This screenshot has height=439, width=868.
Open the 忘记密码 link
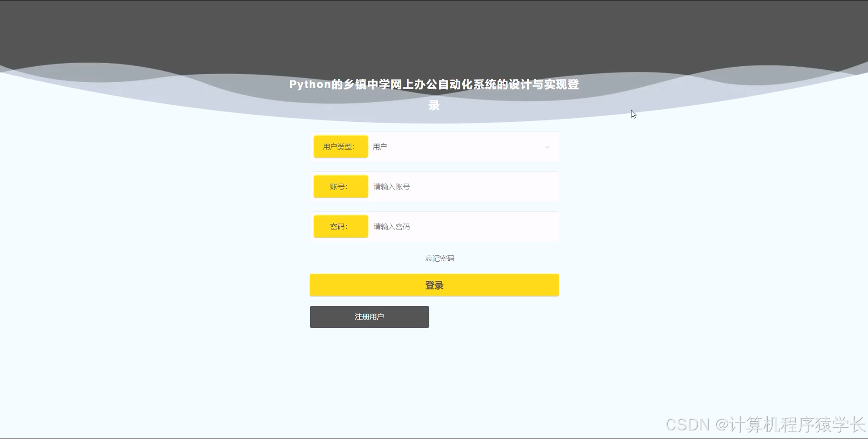point(439,258)
